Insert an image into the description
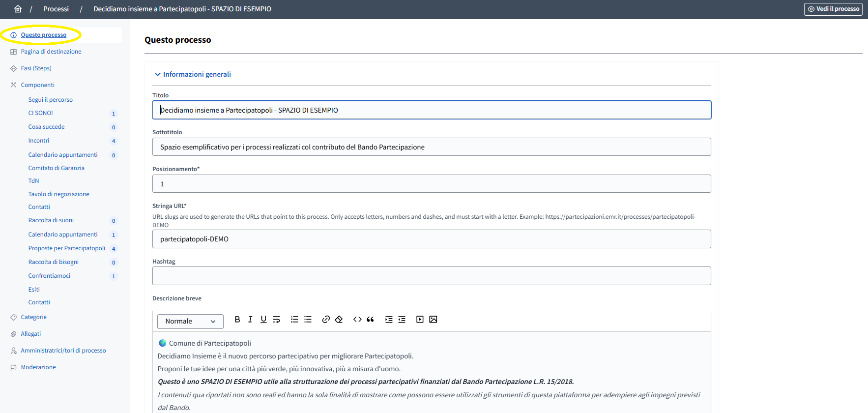 click(433, 320)
